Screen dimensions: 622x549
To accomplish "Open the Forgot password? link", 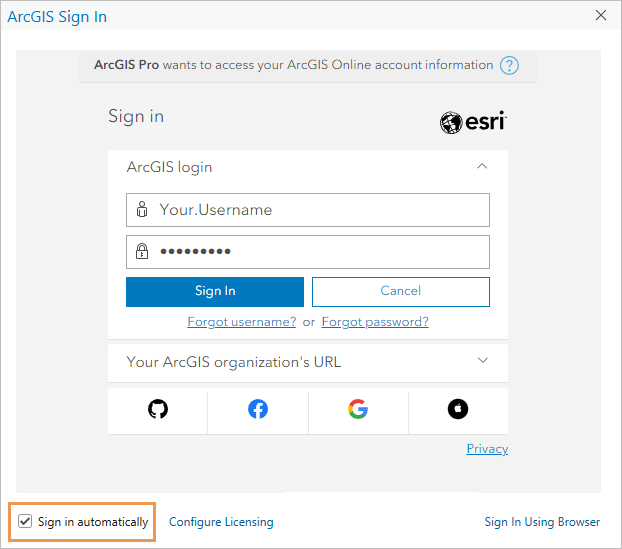I will click(x=375, y=322).
